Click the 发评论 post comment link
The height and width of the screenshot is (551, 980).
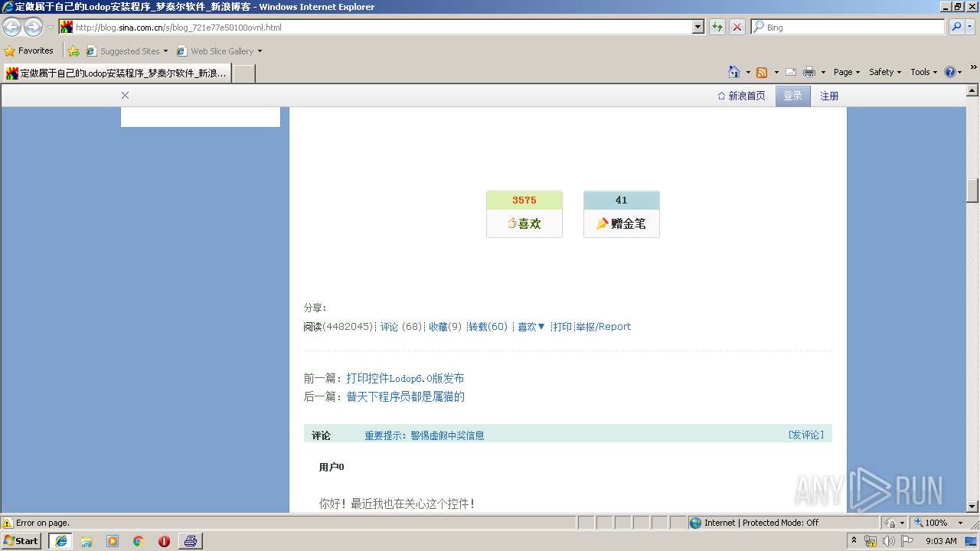tap(806, 435)
